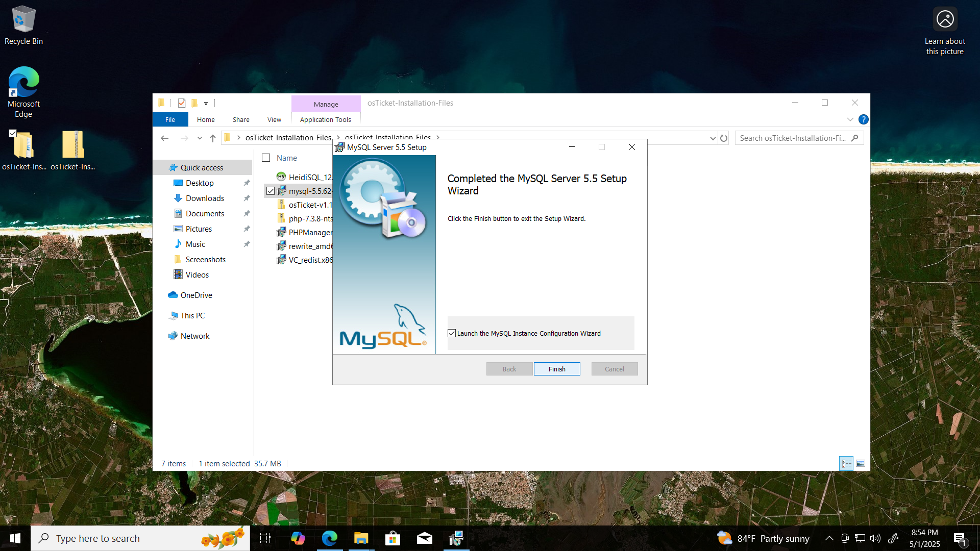Image resolution: width=980 pixels, height=551 pixels.
Task: Open Videos in navigation pane
Action: pyautogui.click(x=197, y=274)
